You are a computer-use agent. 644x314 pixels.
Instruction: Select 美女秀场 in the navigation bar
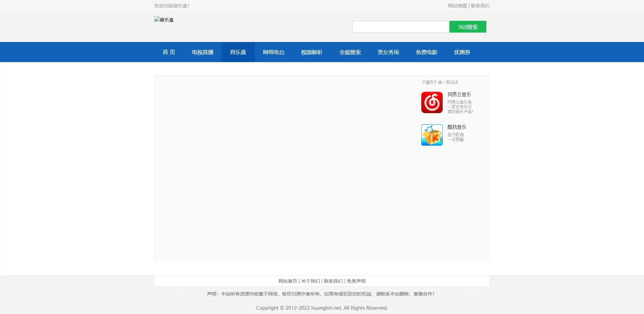[388, 52]
